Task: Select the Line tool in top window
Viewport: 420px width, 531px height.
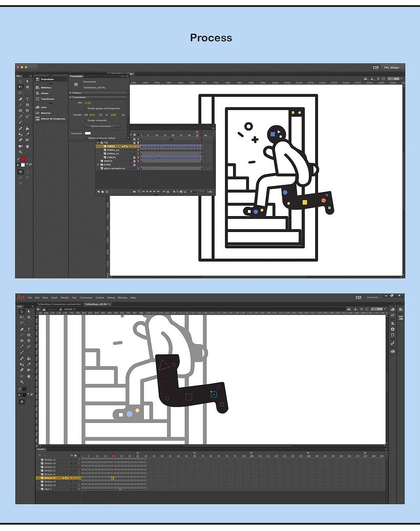Action: [x=20, y=105]
